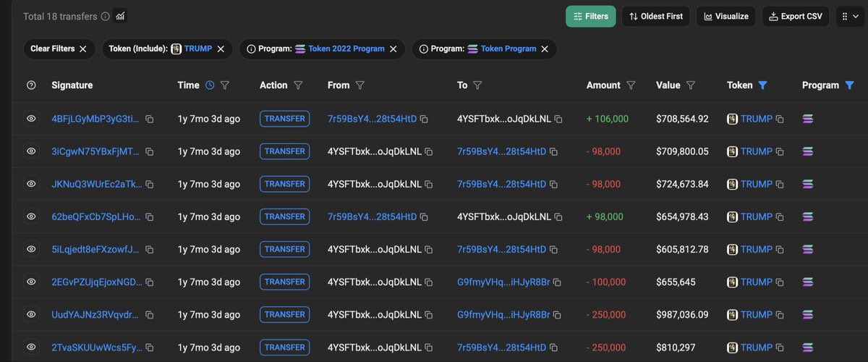Open signature 3iCgwN75YBxFjMT link
Screen dimensions: 868x362
(x=96, y=151)
